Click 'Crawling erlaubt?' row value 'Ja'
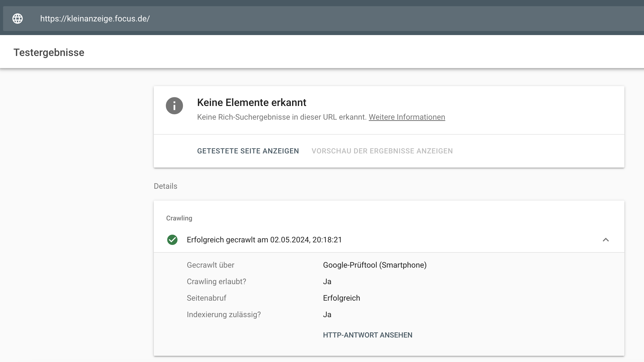Screen dimensions: 644x362 pyautogui.click(x=327, y=281)
